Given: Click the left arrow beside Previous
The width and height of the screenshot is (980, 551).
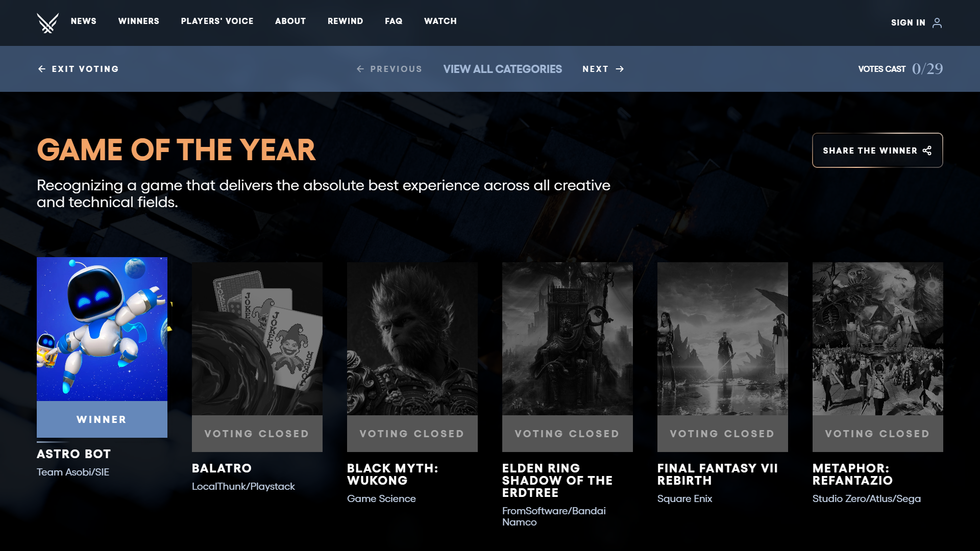Looking at the screenshot, I should [x=360, y=69].
